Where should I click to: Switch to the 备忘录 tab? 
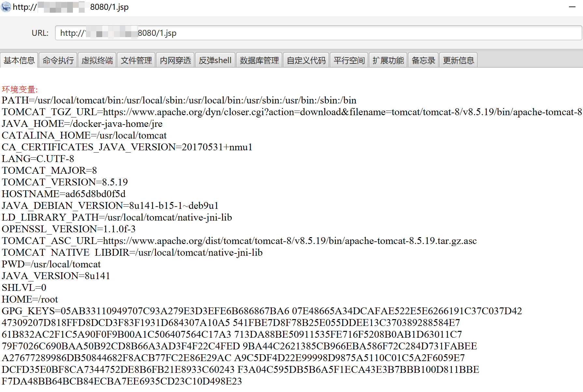tap(423, 60)
